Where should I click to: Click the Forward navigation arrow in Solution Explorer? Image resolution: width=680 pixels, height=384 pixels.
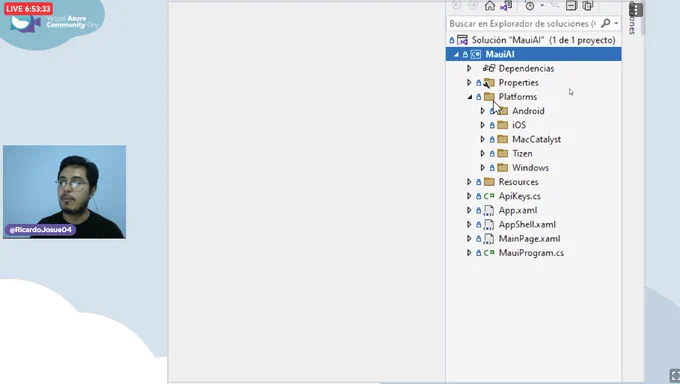(473, 5)
